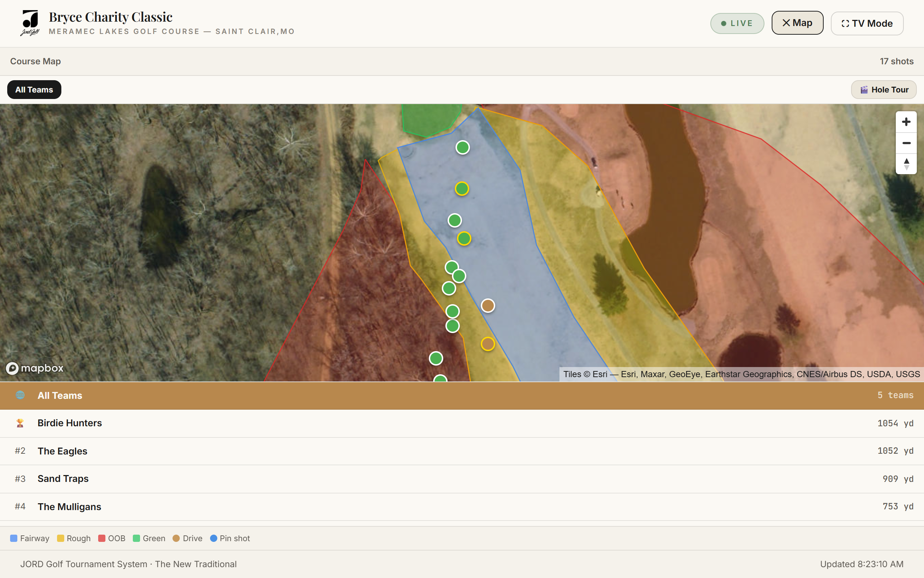
Task: Click the Drive brown legend dot
Action: [x=176, y=538]
